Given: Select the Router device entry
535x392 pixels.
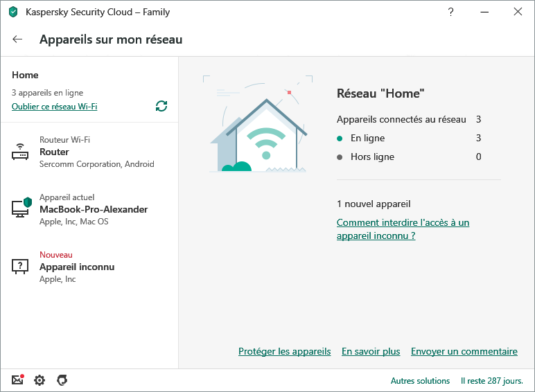Looking at the screenshot, I should (89, 152).
